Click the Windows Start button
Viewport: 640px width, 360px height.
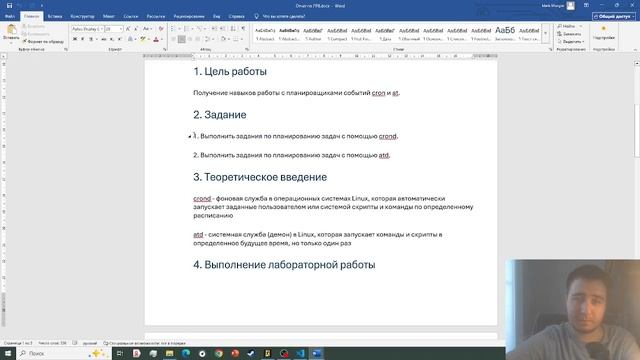click(8, 353)
